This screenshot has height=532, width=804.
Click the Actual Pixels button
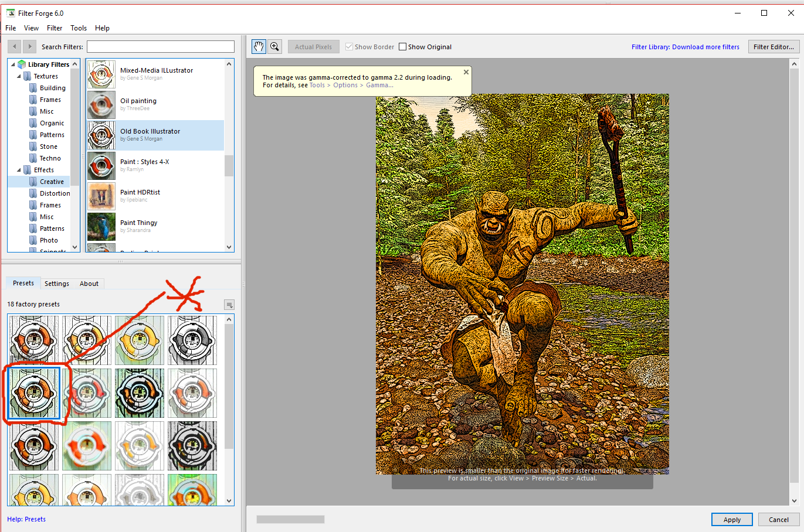click(x=313, y=47)
